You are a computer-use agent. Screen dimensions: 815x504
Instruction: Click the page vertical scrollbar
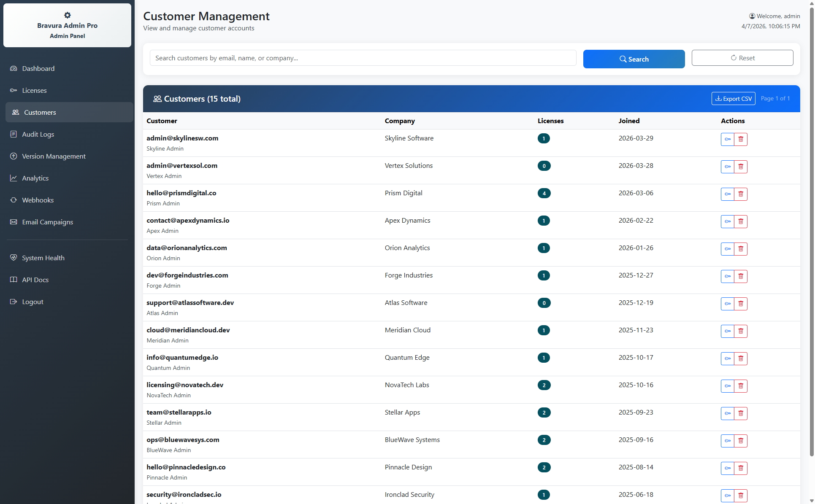click(812, 231)
